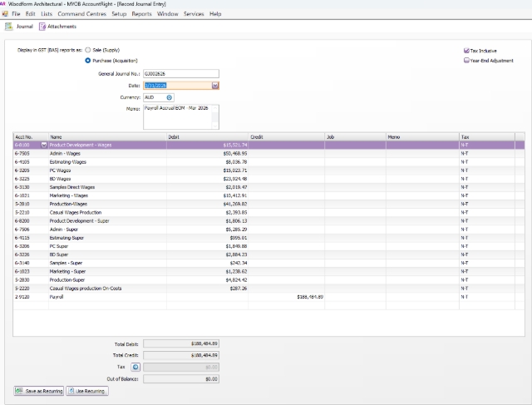Select the Admin - Wages row name
Image resolution: width=532 pixels, height=405 pixels.
(x=65, y=154)
